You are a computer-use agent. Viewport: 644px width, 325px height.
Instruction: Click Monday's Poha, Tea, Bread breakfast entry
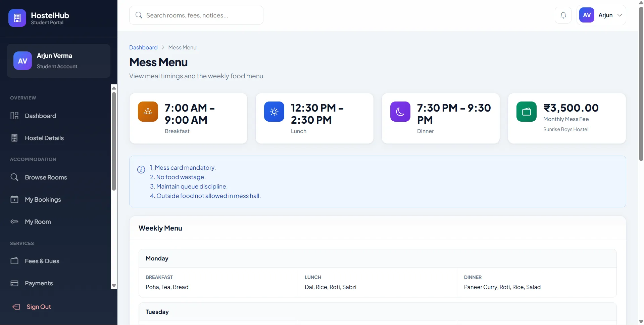point(167,287)
